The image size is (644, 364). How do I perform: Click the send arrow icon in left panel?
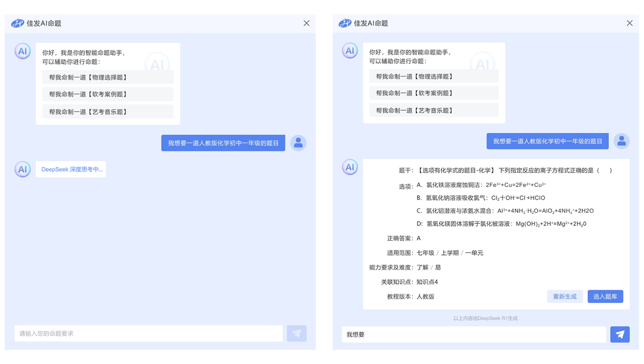(x=296, y=333)
